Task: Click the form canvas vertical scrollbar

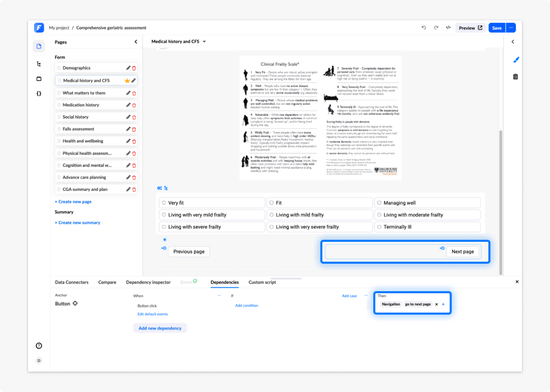Action: pos(501,202)
